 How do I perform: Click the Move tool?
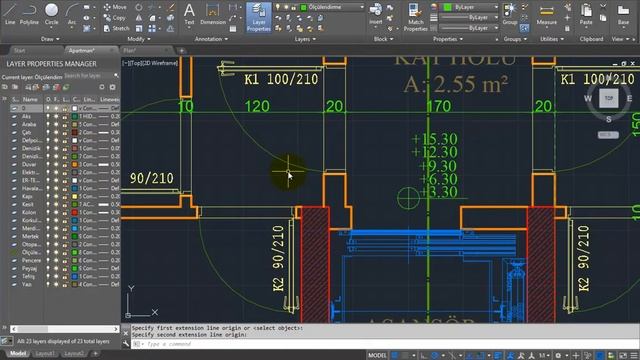click(115, 7)
